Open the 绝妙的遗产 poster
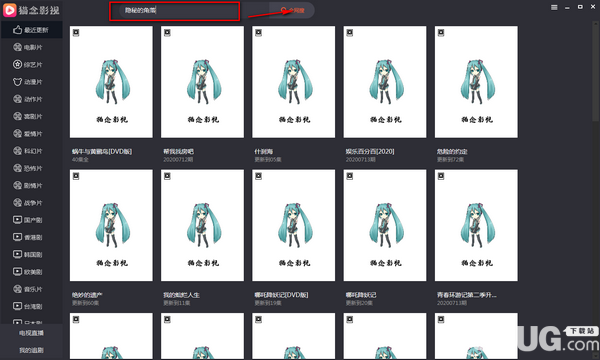Viewport: 600px width, 360px height. pyautogui.click(x=111, y=225)
